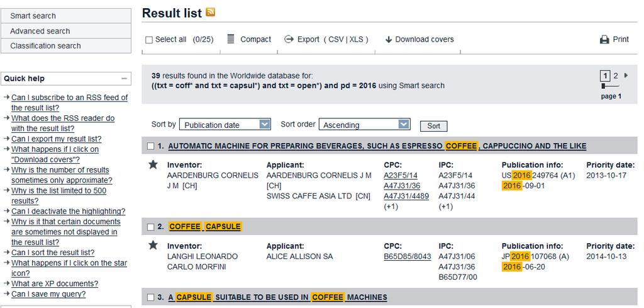
Task: Open help: Can I subscribe to an RSS feed
Action: [x=69, y=103]
